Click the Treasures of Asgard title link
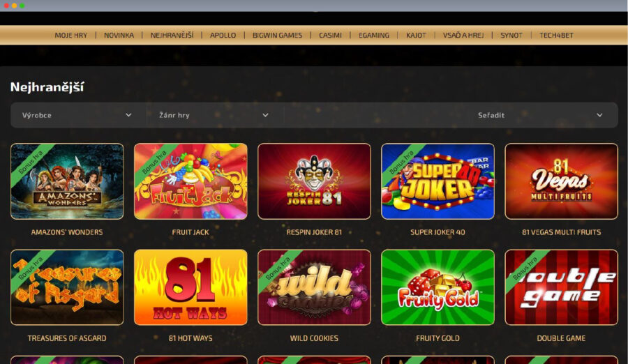 pos(67,338)
